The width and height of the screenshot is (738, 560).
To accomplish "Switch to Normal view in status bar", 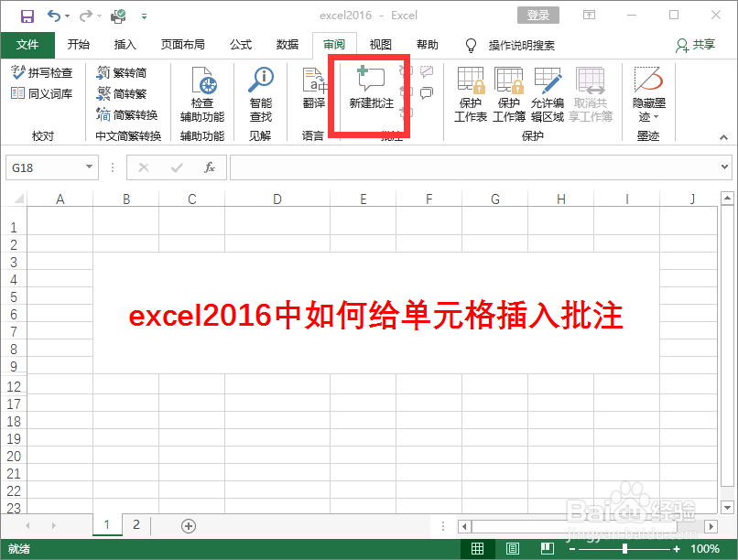I will 477,548.
